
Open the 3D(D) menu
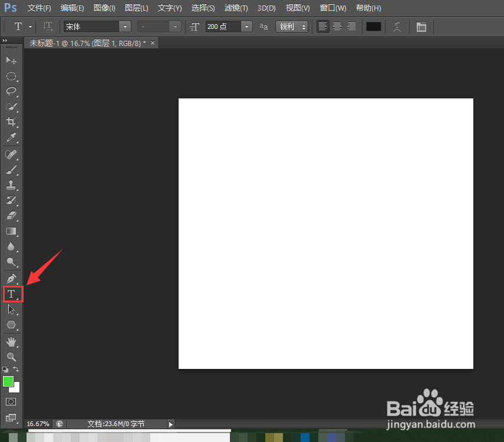pos(266,8)
